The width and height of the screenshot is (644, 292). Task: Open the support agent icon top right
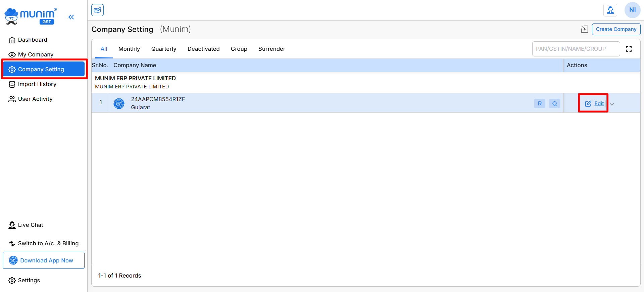[x=610, y=10]
